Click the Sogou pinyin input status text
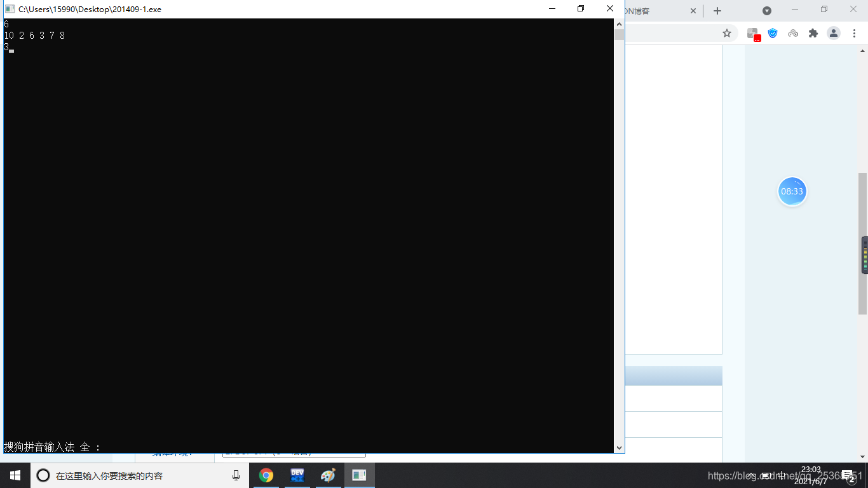 pos(52,447)
